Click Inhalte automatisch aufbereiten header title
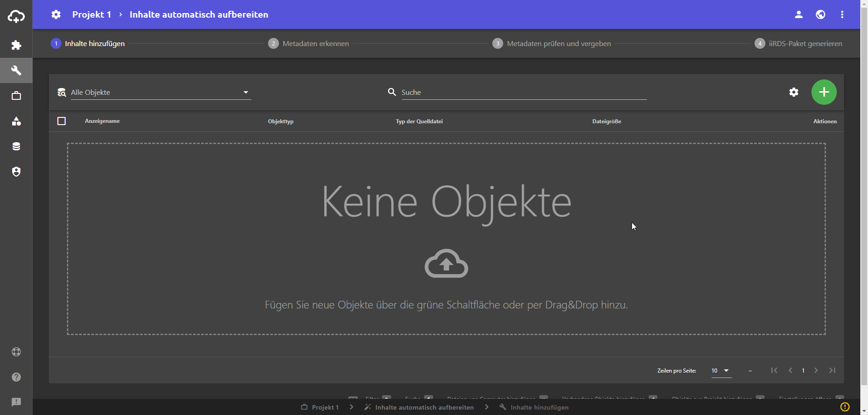The height and width of the screenshot is (415, 868). pos(199,14)
